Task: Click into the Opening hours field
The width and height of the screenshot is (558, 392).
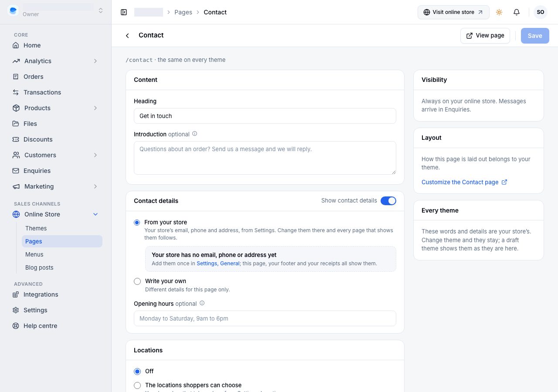Action: coord(265,318)
